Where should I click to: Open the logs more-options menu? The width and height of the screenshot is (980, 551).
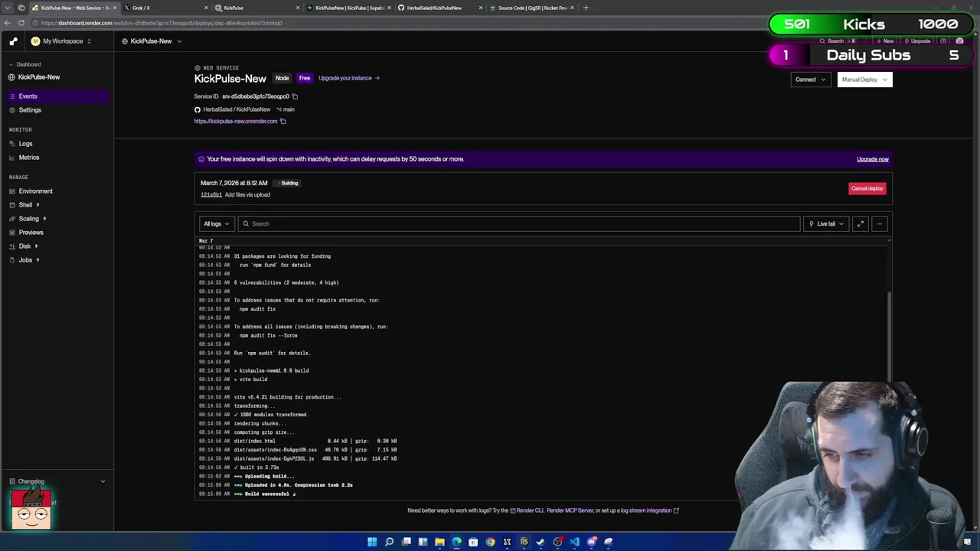pos(880,224)
